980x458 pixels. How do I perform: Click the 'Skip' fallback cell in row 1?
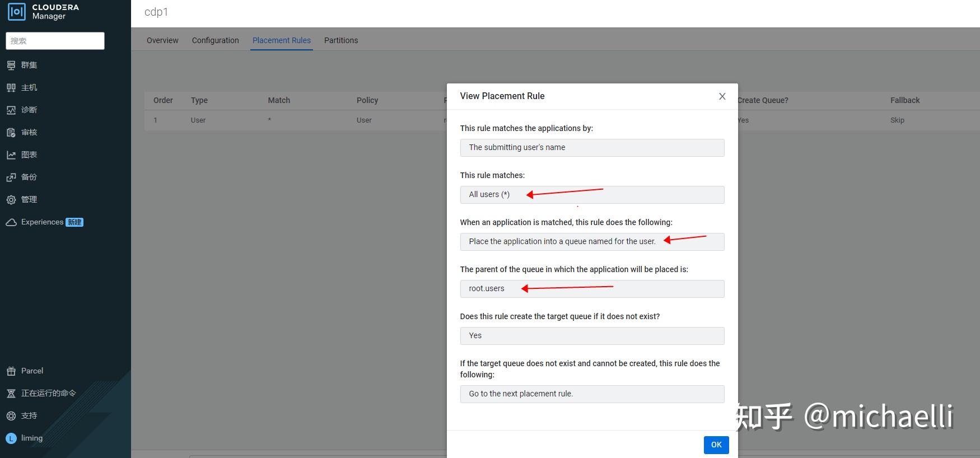897,120
